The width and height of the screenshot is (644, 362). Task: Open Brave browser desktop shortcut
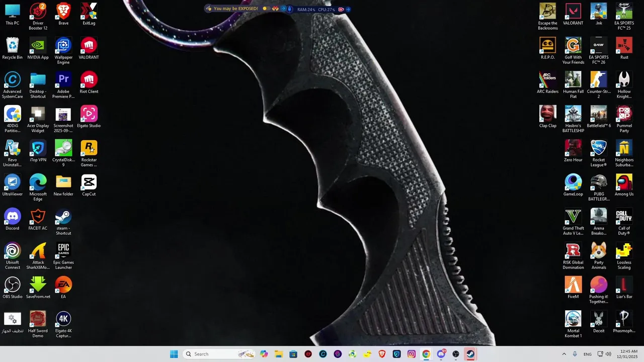63,15
